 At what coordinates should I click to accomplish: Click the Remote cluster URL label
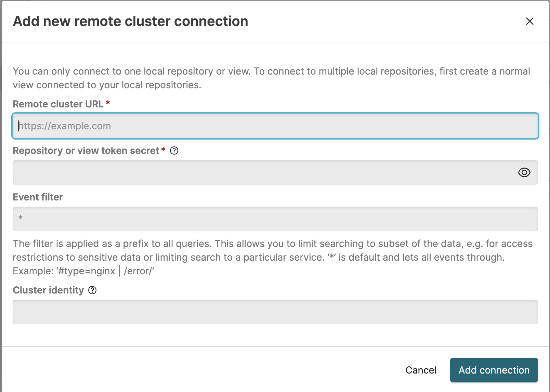pyautogui.click(x=58, y=104)
